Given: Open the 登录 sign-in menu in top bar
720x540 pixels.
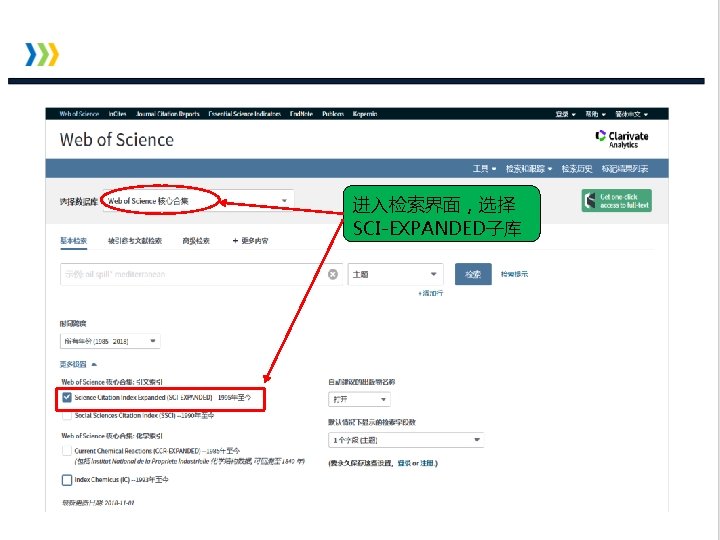Looking at the screenshot, I should tap(565, 114).
